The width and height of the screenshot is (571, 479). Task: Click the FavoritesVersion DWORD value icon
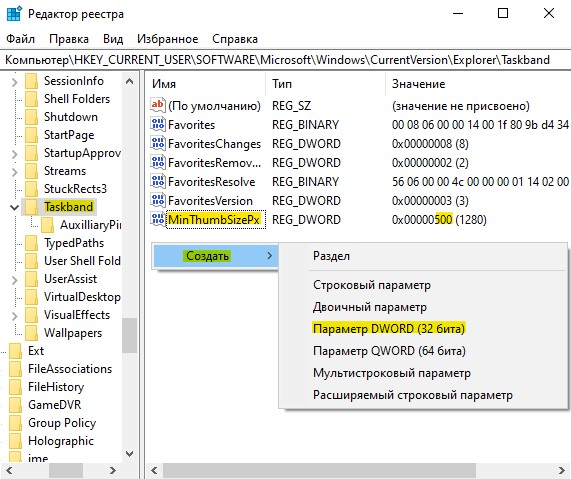coord(158,200)
